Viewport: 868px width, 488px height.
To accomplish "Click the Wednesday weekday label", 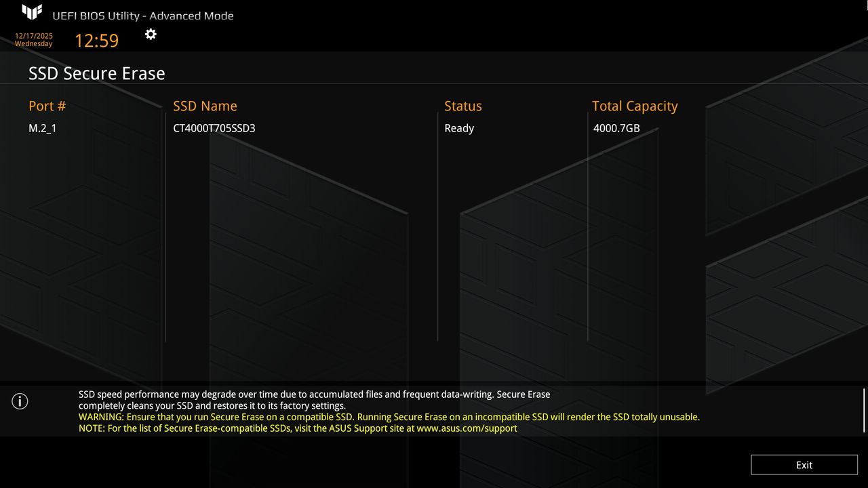I will pos(33,43).
